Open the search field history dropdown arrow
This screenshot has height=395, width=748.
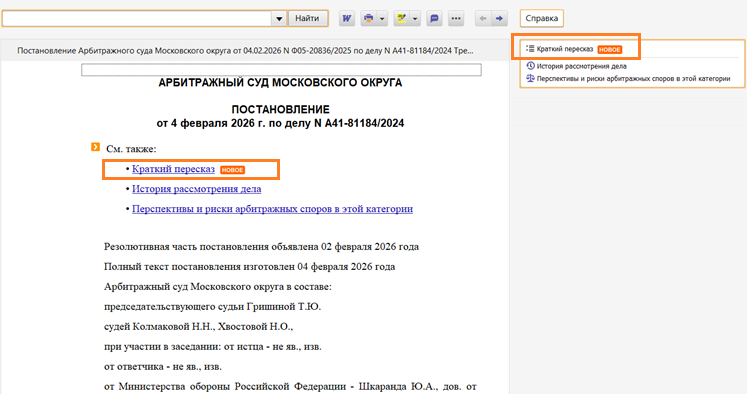[x=279, y=19]
